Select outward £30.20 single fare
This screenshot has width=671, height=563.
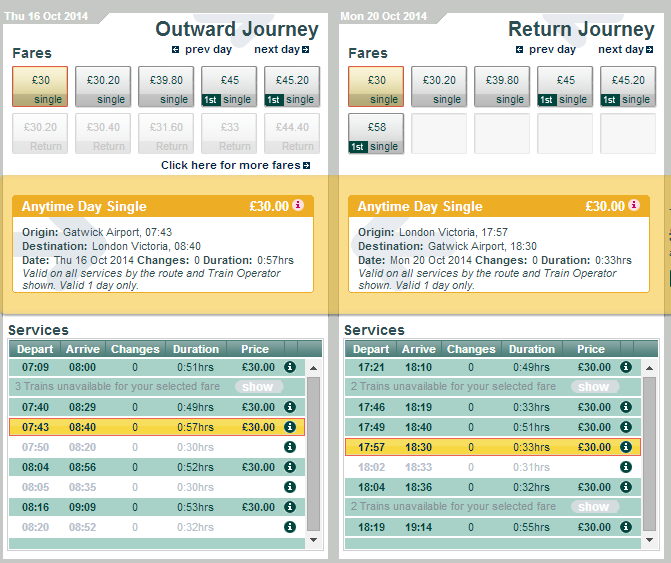[103, 86]
